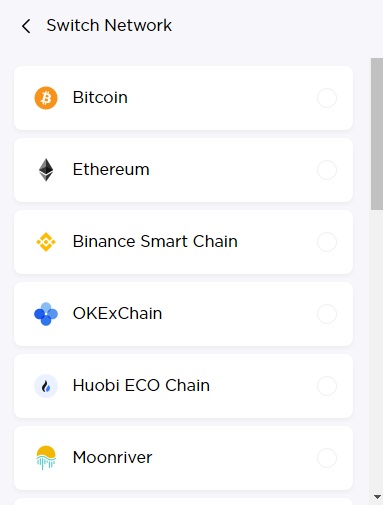Image resolution: width=383 pixels, height=505 pixels.
Task: Select the Huobi ECO Chain radio button
Action: tap(327, 386)
